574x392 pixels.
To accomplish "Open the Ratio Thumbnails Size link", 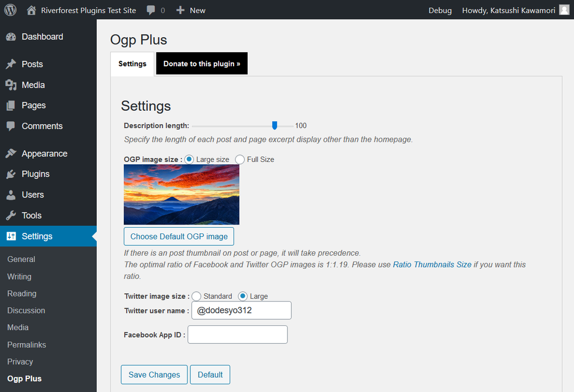I will [432, 264].
